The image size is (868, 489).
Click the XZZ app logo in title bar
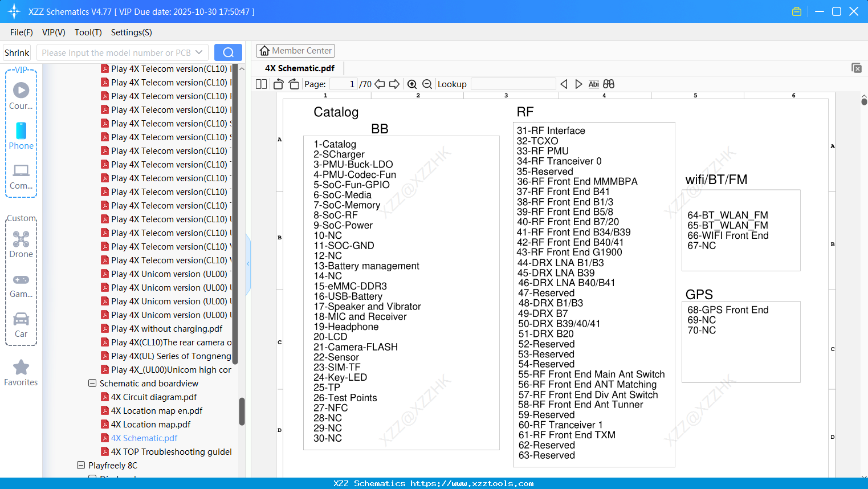pyautogui.click(x=14, y=11)
